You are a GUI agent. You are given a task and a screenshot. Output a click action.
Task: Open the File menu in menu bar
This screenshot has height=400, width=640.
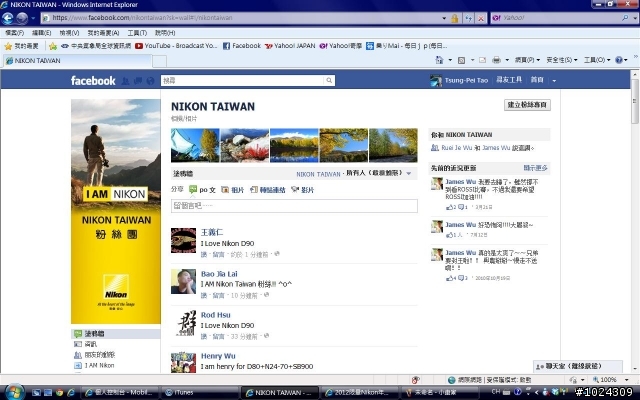pos(14,33)
